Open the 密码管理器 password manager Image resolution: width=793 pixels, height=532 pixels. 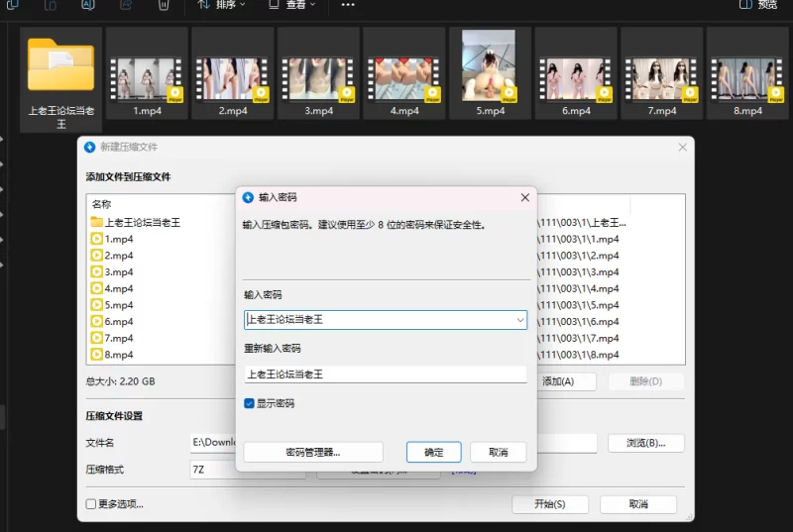tap(313, 452)
